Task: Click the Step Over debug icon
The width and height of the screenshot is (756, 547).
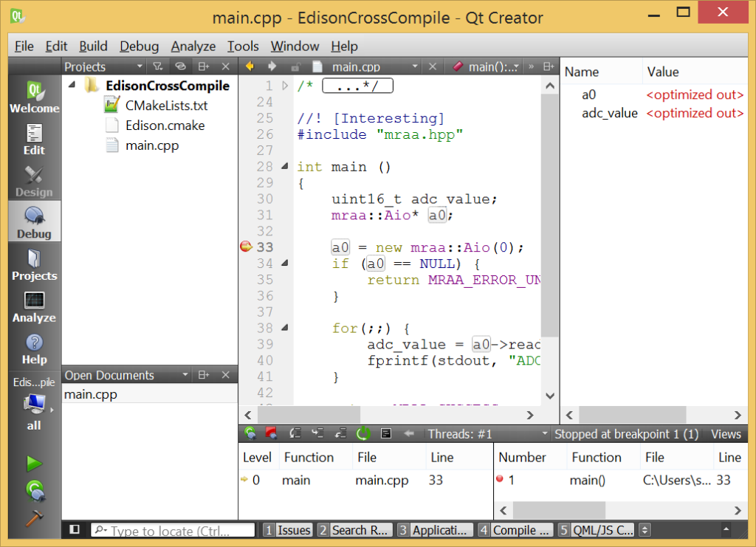Action: 295,434
